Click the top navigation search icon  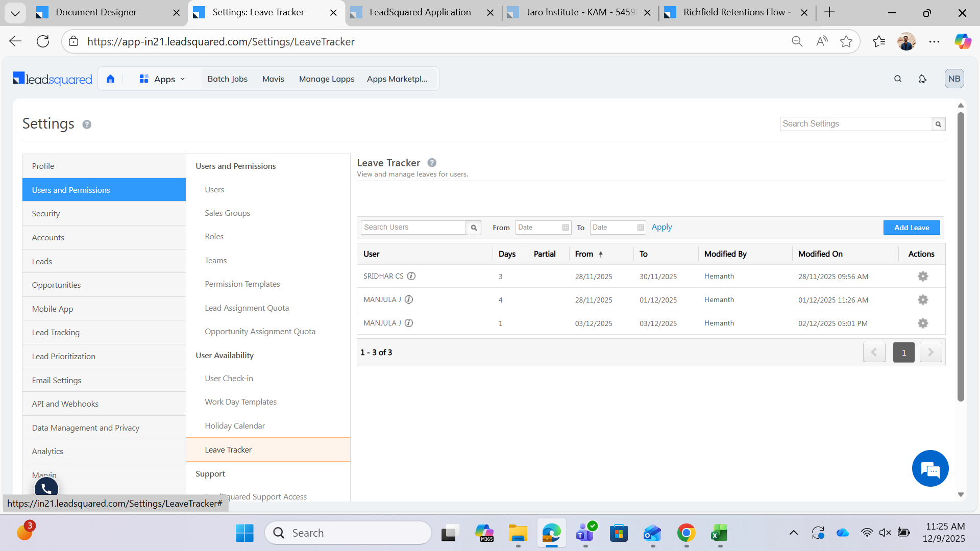898,79
